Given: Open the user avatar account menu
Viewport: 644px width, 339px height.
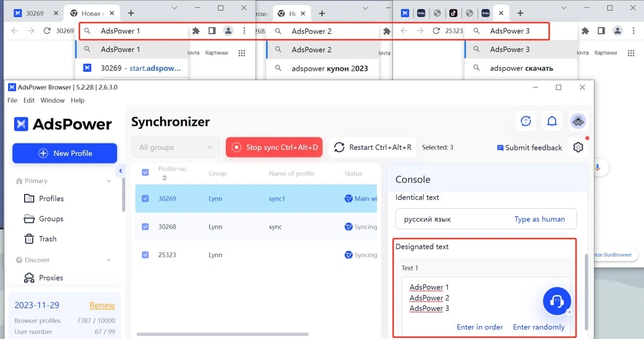Looking at the screenshot, I should pyautogui.click(x=578, y=121).
